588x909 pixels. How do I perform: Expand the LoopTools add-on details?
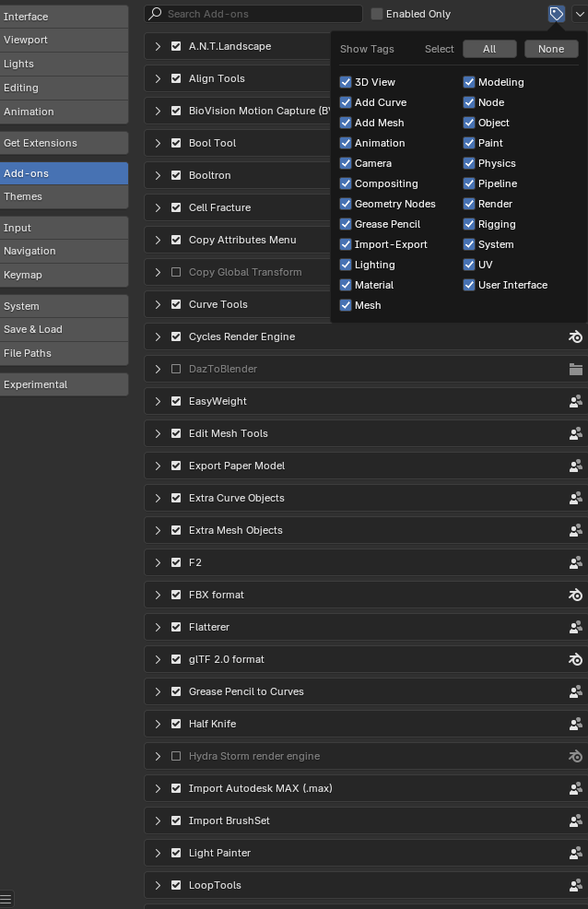click(158, 885)
